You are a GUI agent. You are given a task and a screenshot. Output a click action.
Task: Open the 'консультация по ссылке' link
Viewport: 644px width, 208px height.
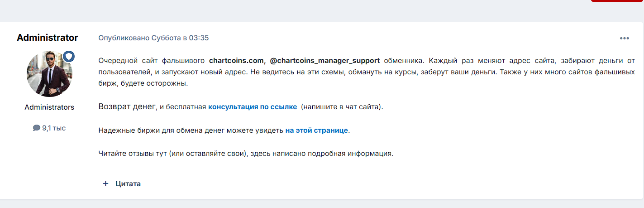click(x=253, y=107)
